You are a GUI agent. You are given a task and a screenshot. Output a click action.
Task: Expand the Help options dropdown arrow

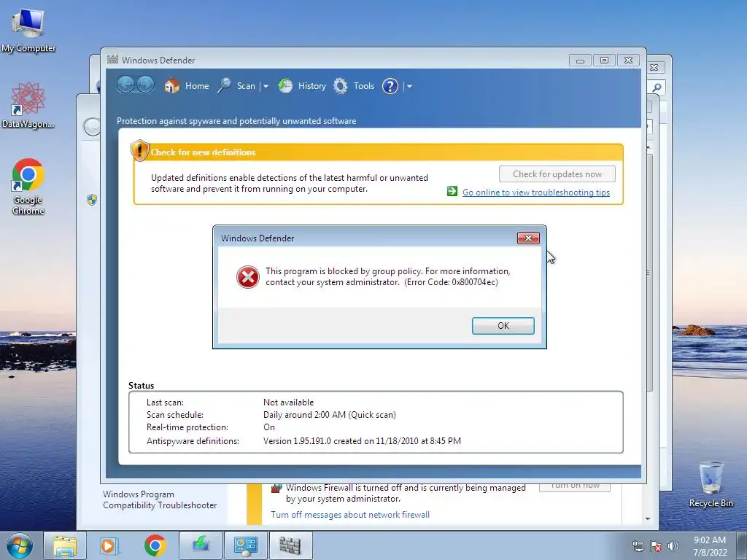click(x=409, y=87)
